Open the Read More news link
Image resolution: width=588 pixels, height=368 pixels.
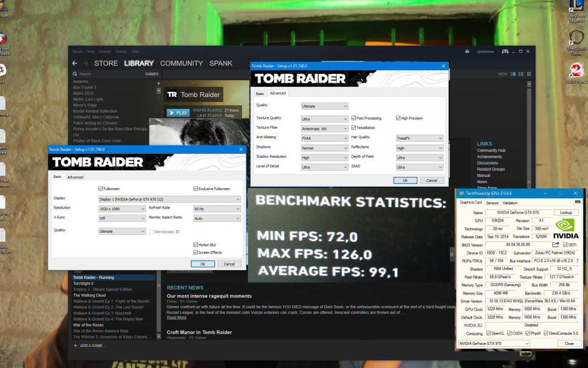[x=176, y=318]
